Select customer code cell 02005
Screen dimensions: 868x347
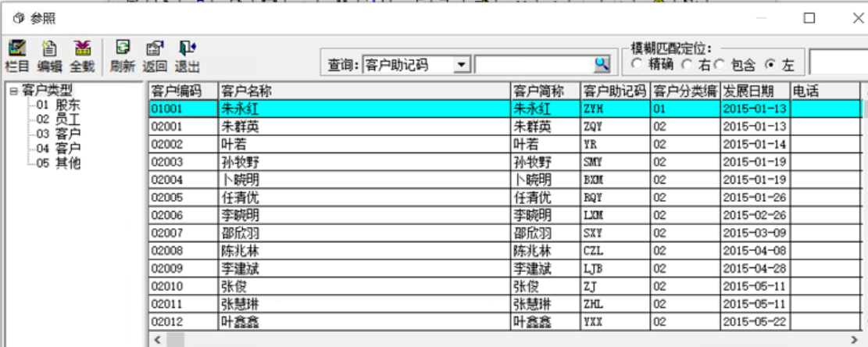[184, 198]
